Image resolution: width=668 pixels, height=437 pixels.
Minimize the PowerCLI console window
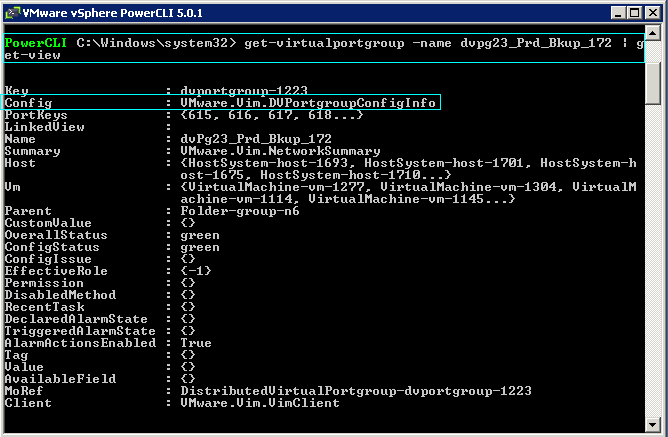[x=618, y=13]
